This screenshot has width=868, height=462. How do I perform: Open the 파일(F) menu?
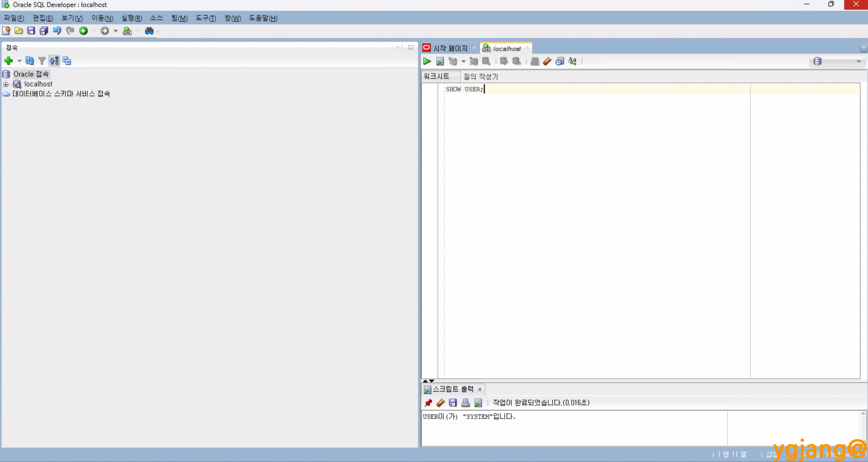(14, 18)
